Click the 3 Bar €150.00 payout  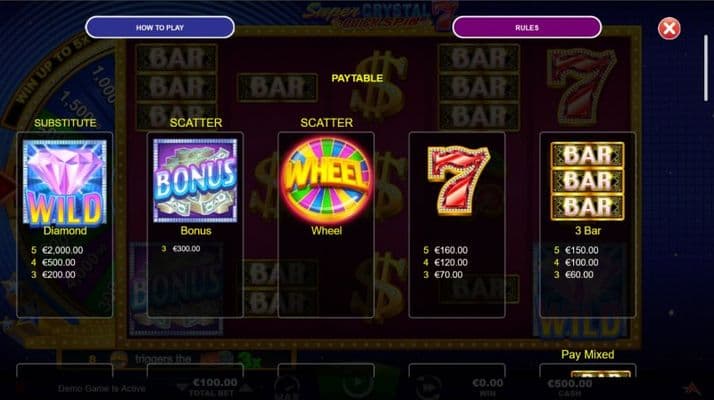576,250
